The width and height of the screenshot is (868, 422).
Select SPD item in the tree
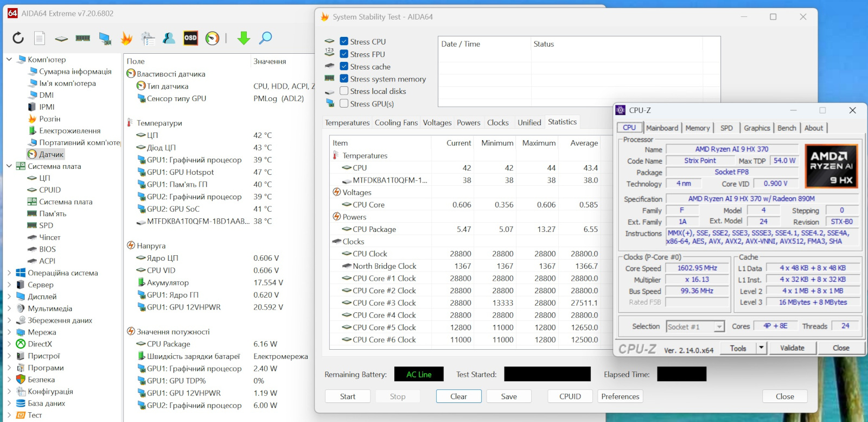pos(40,225)
